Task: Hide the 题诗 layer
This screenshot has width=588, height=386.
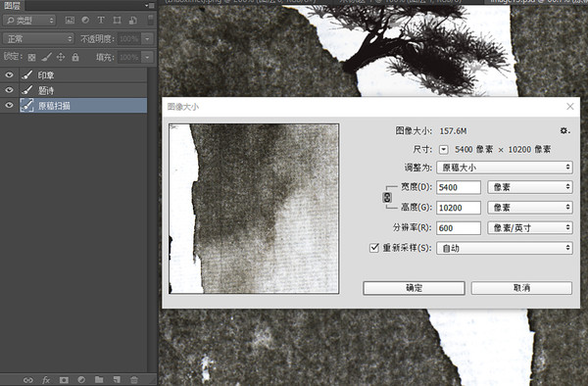Action: coord(9,90)
